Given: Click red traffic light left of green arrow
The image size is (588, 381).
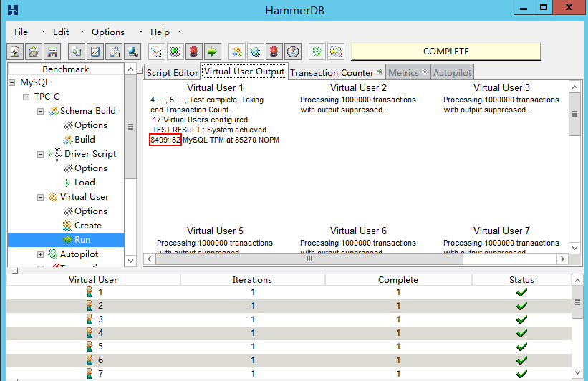Looking at the screenshot, I should click(x=193, y=52).
